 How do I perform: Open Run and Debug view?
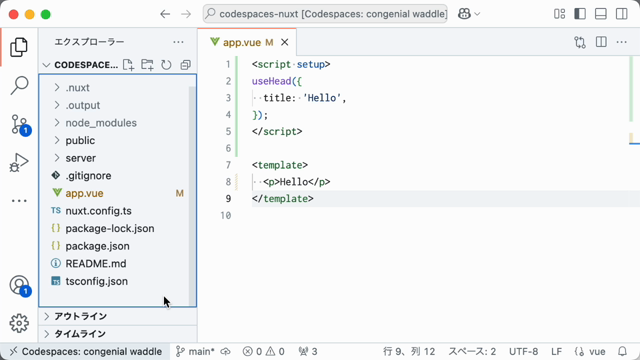19,163
